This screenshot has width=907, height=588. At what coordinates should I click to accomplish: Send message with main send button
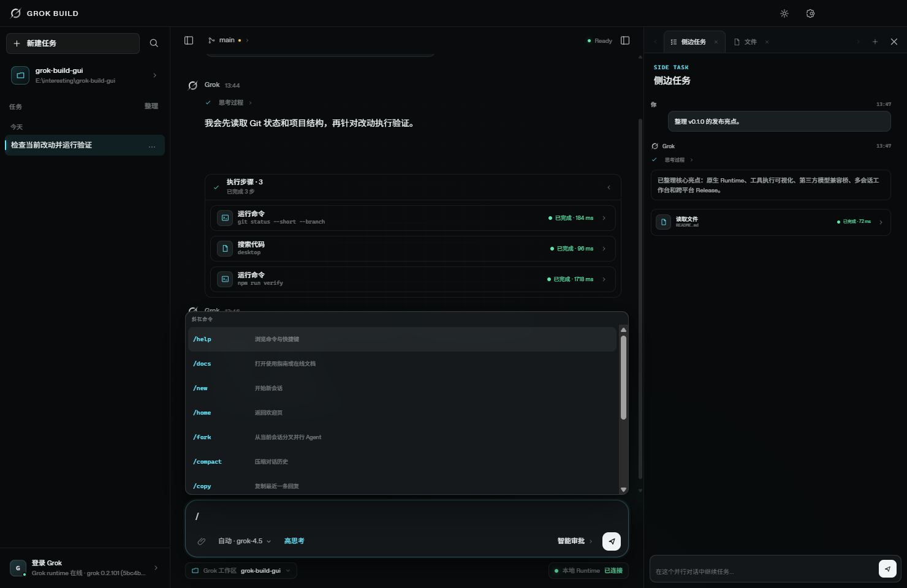612,541
